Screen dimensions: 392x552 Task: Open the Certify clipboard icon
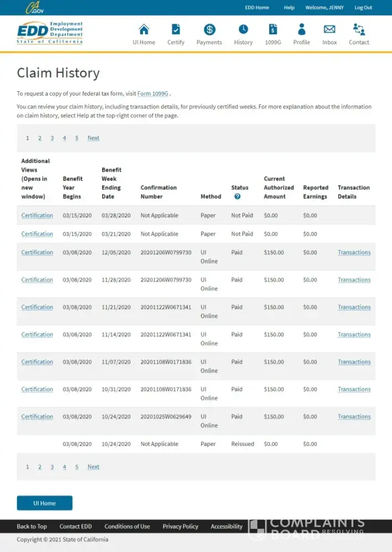coord(176,30)
